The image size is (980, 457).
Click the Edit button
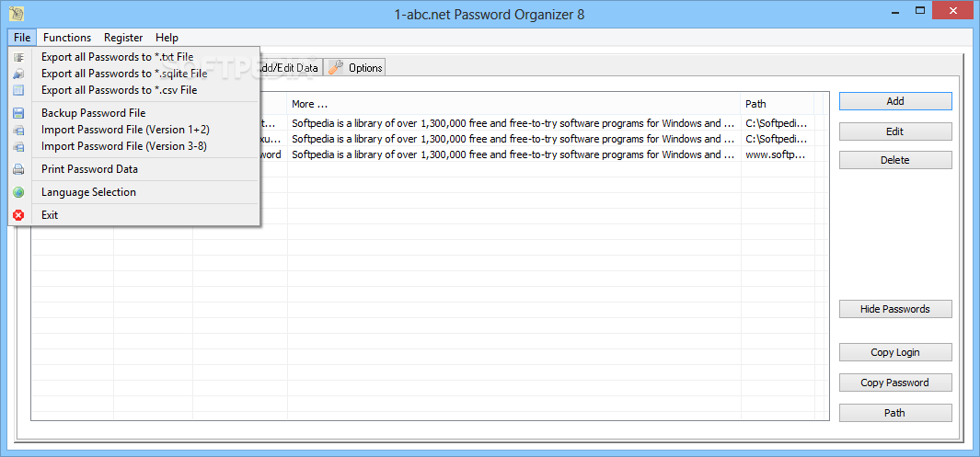pos(895,131)
